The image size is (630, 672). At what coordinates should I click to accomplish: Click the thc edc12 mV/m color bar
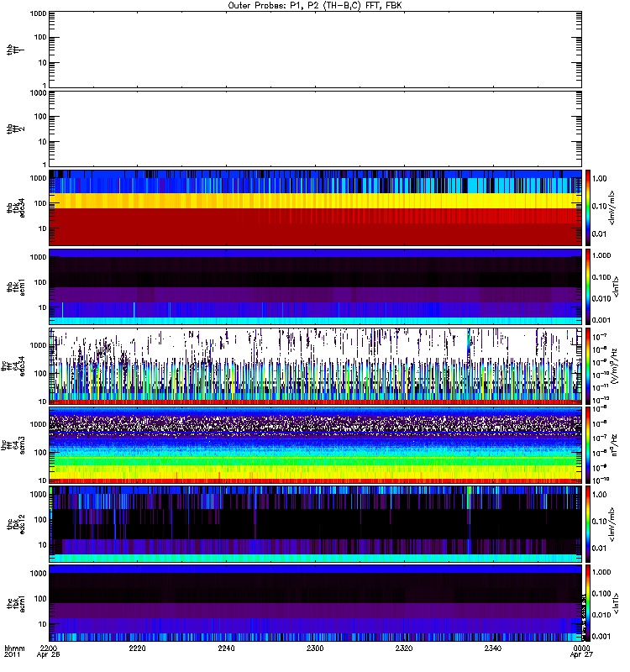pyautogui.click(x=588, y=524)
